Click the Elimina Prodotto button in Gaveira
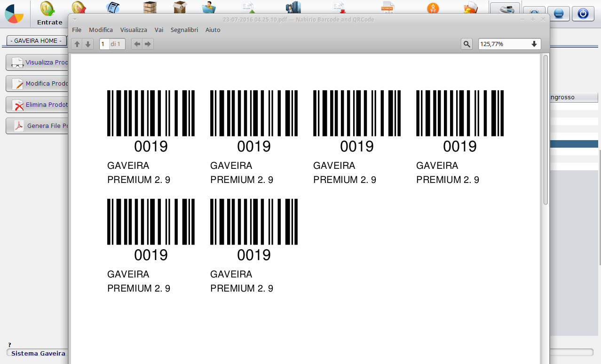This screenshot has width=601, height=364. (38, 104)
